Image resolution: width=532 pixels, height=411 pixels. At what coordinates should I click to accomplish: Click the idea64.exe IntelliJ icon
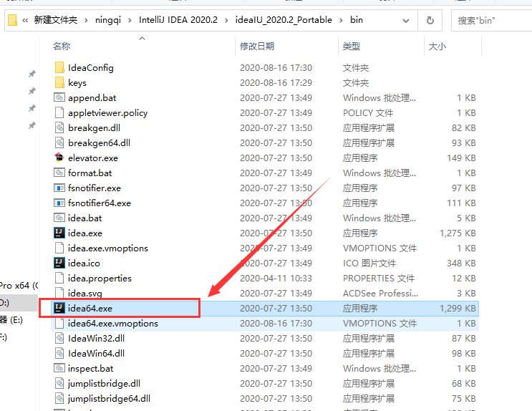(x=59, y=308)
